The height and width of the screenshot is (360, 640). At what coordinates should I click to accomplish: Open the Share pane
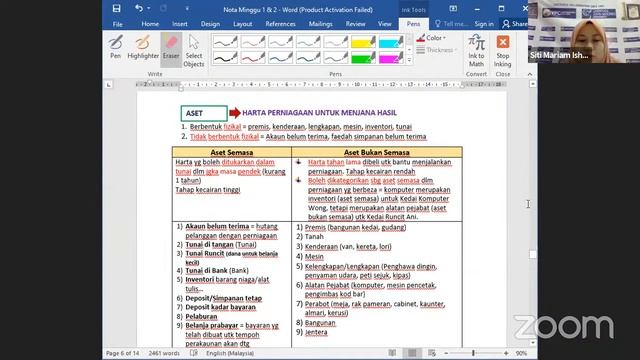[515, 24]
